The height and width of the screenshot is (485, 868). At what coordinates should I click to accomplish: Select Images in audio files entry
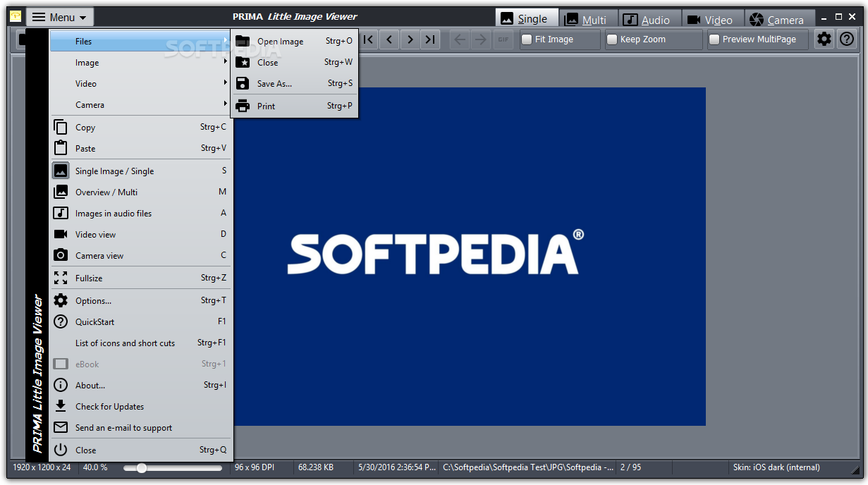[x=141, y=213]
